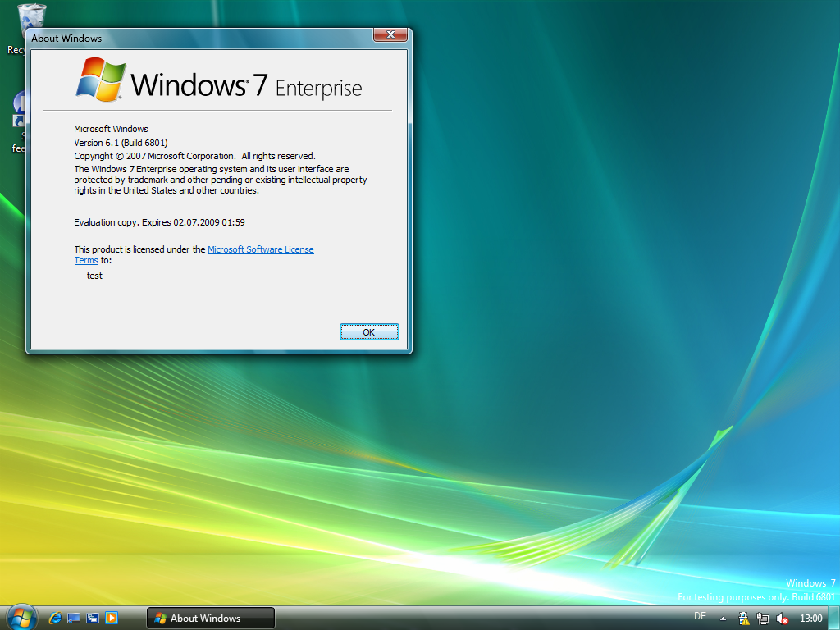
Task: Open Windows Media Player from quick launch
Action: (112, 618)
